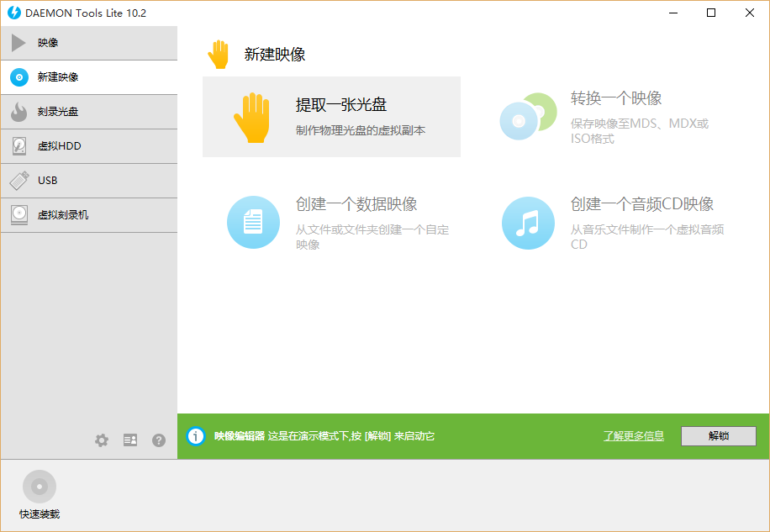Click the settings gear icon in sidebar
Viewport: 770px width, 532px height.
point(102,440)
